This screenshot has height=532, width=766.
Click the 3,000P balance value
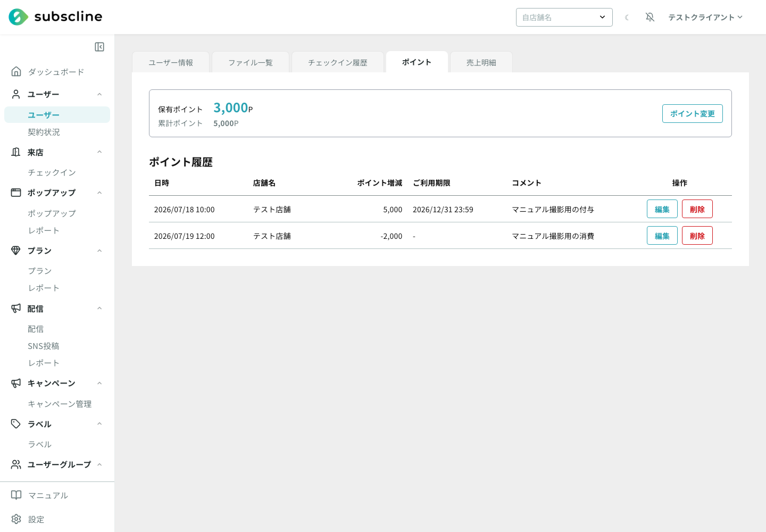tap(233, 108)
